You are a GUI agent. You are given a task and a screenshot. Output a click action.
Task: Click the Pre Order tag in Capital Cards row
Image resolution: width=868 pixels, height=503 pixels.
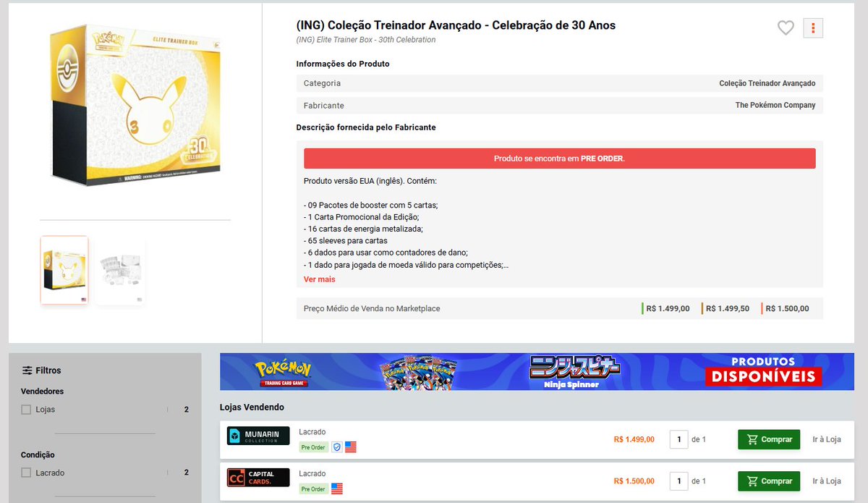tap(313, 489)
